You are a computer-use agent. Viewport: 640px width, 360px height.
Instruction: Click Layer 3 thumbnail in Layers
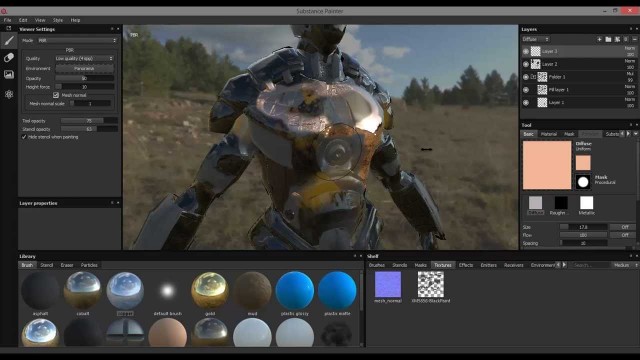pyautogui.click(x=536, y=51)
